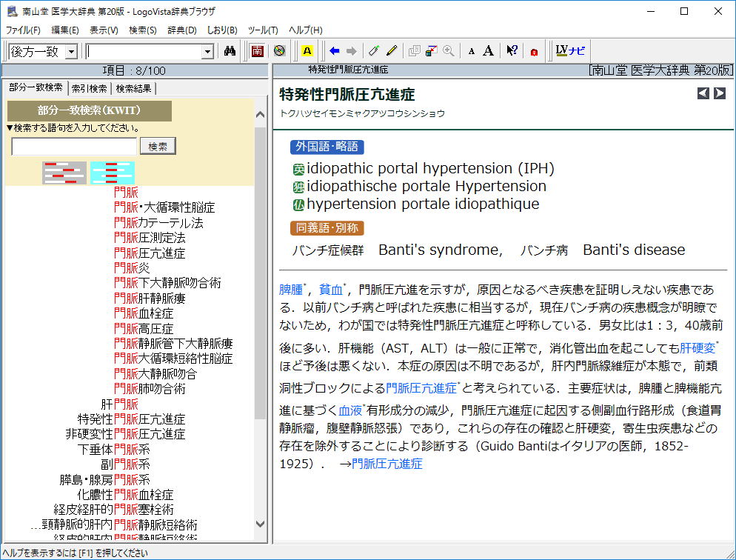This screenshot has width=736, height=560.
Task: Click the red 南 dictionary icon
Action: point(257,51)
